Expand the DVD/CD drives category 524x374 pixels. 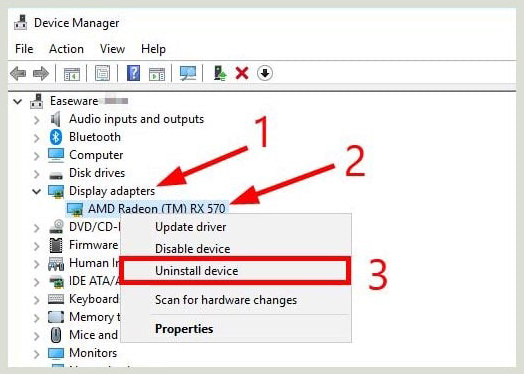tap(37, 228)
